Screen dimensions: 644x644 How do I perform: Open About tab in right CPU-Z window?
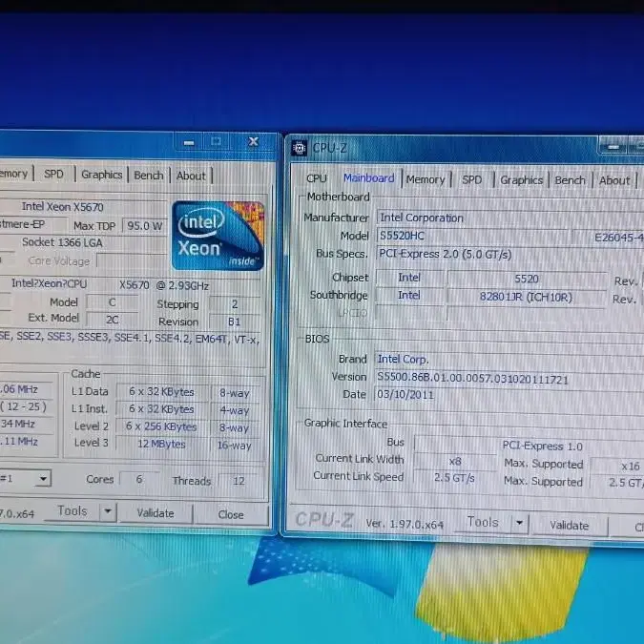614,180
